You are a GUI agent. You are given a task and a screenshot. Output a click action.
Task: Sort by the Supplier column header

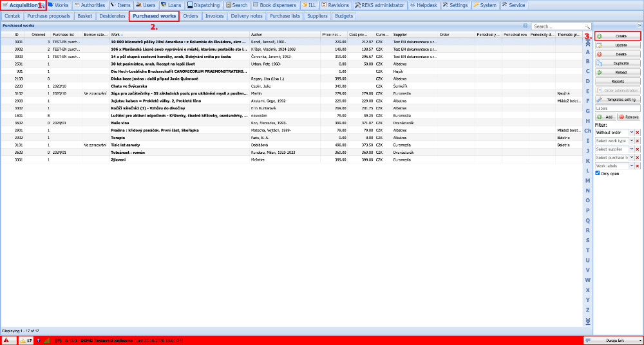coord(414,35)
